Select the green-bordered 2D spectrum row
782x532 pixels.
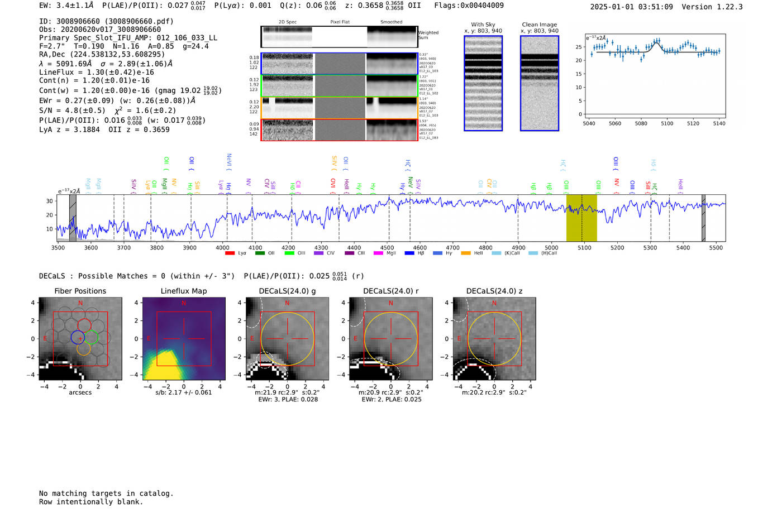pyautogui.click(x=339, y=86)
